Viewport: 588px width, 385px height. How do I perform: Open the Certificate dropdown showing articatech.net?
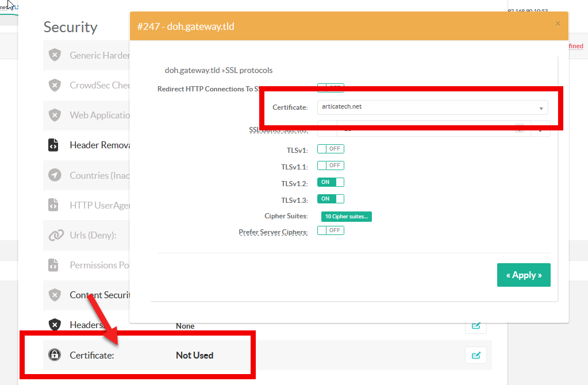point(432,107)
